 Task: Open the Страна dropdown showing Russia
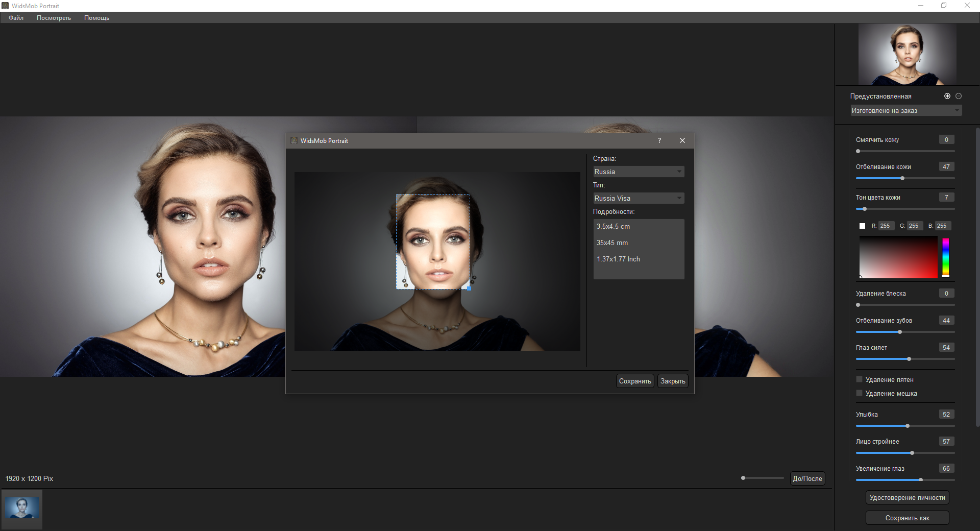(638, 172)
